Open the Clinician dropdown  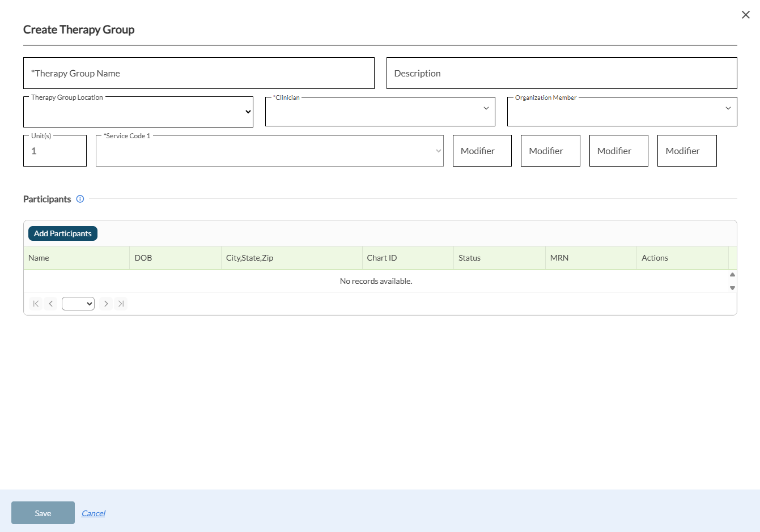click(380, 111)
